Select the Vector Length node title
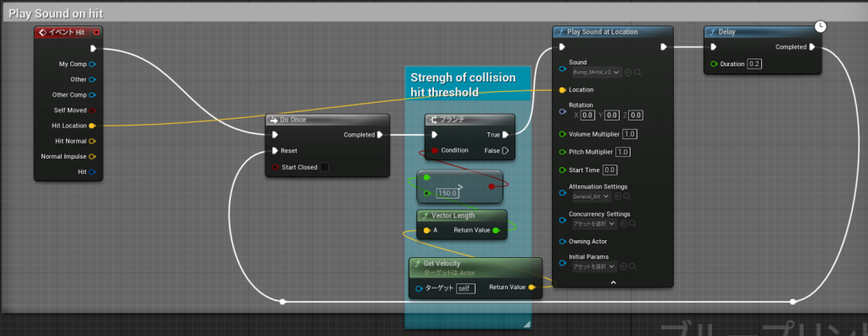 click(453, 216)
